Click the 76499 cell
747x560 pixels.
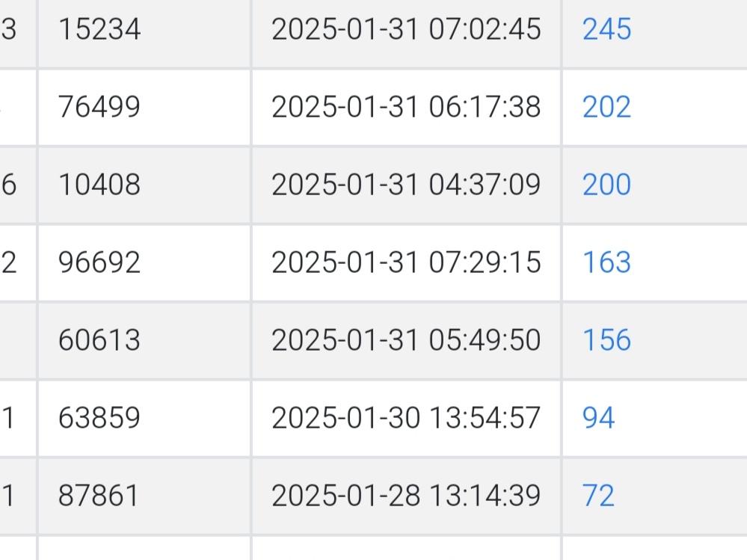[x=99, y=108]
